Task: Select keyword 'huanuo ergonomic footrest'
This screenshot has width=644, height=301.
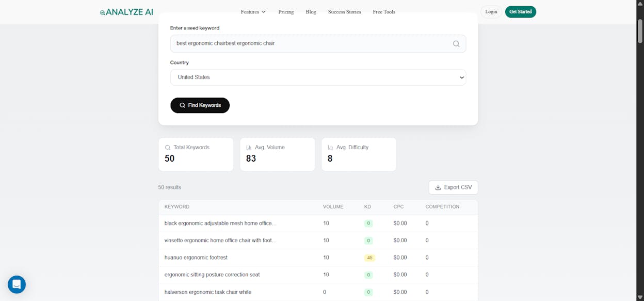Action: coord(196,258)
